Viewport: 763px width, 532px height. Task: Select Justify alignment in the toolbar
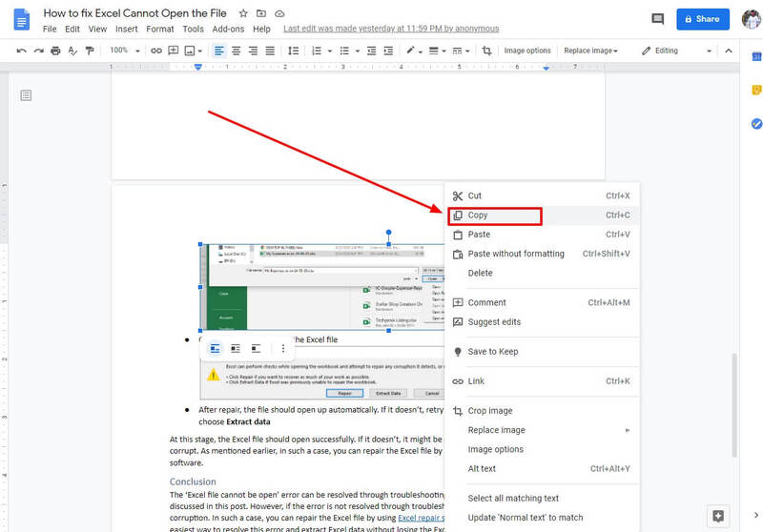[270, 51]
